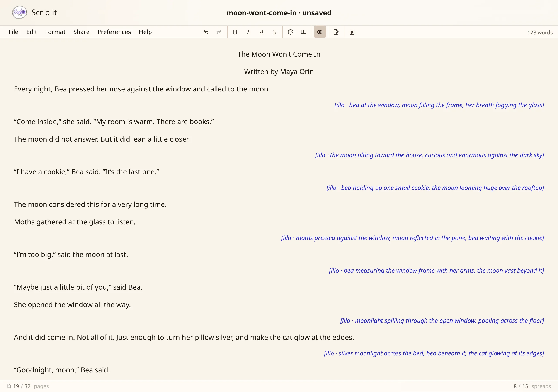Open the book spread view icon
The height and width of the screenshot is (392, 558).
pos(304,32)
